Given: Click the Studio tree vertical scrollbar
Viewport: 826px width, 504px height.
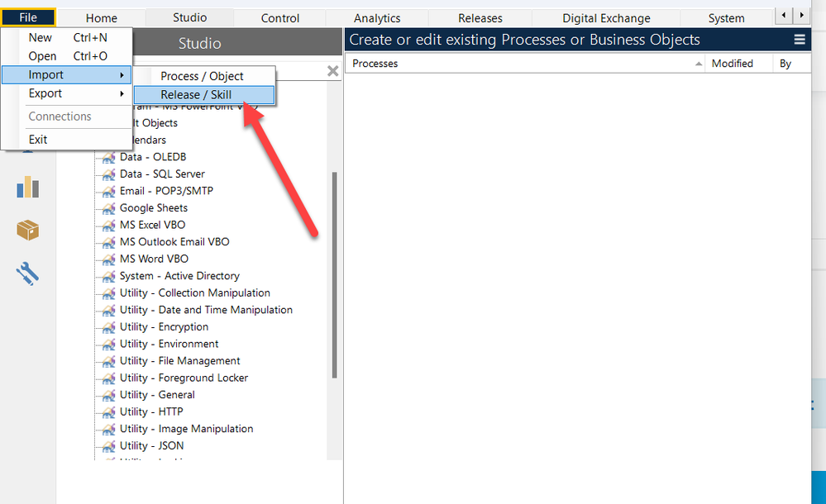Looking at the screenshot, I should (x=335, y=273).
